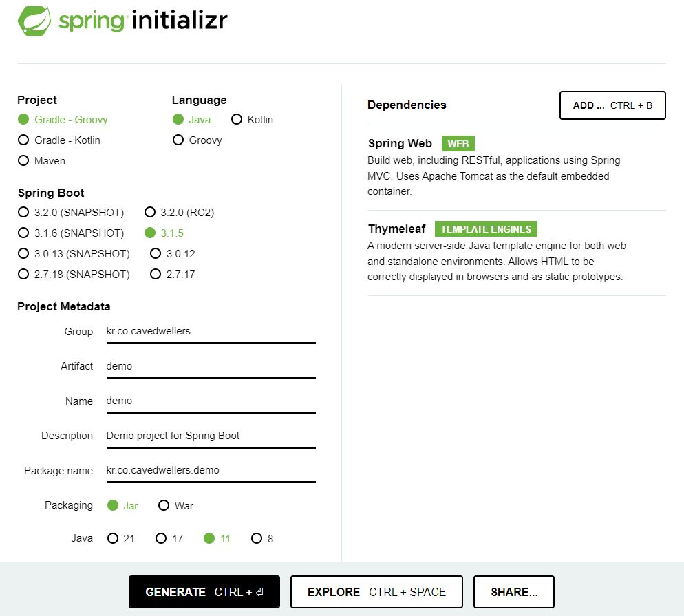This screenshot has width=684, height=616.
Task: Select War packaging
Action: (175, 506)
